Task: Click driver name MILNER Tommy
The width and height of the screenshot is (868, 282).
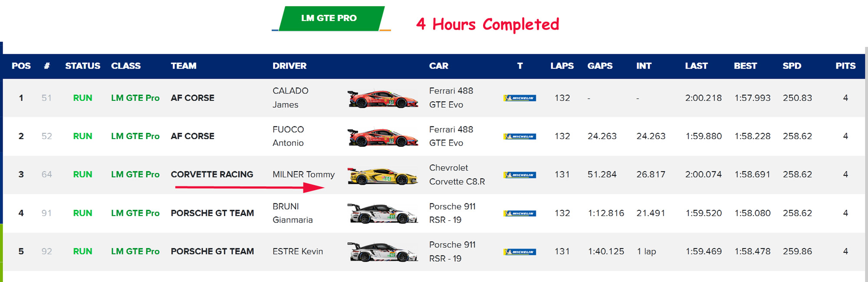Action: pyautogui.click(x=303, y=175)
